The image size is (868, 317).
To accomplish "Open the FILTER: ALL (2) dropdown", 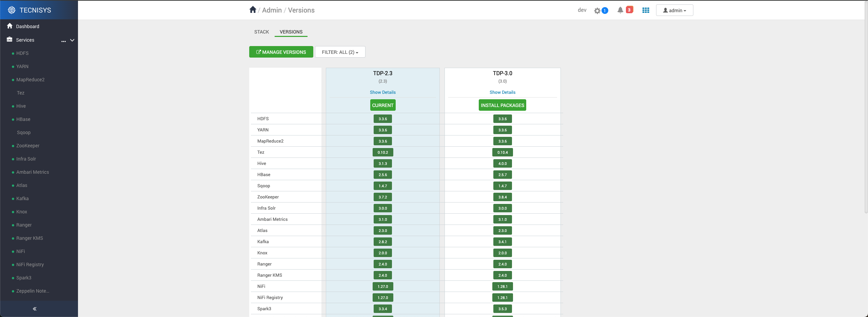I will point(340,52).
